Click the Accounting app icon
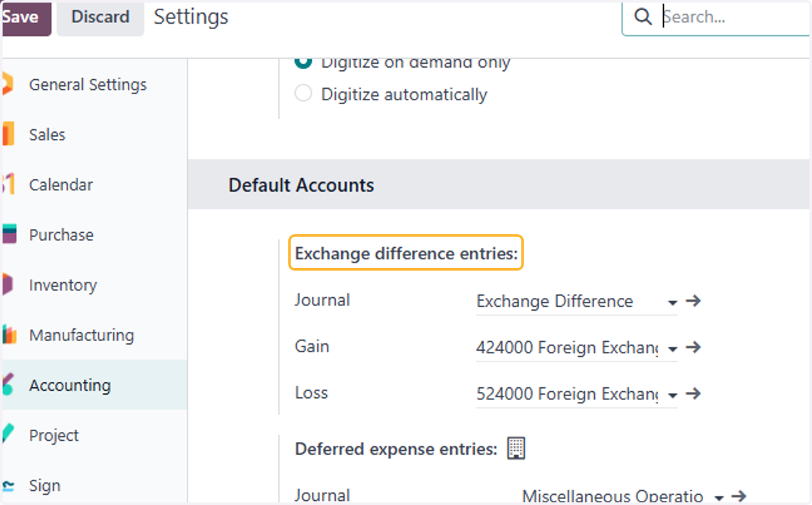This screenshot has width=812, height=505. click(7, 385)
